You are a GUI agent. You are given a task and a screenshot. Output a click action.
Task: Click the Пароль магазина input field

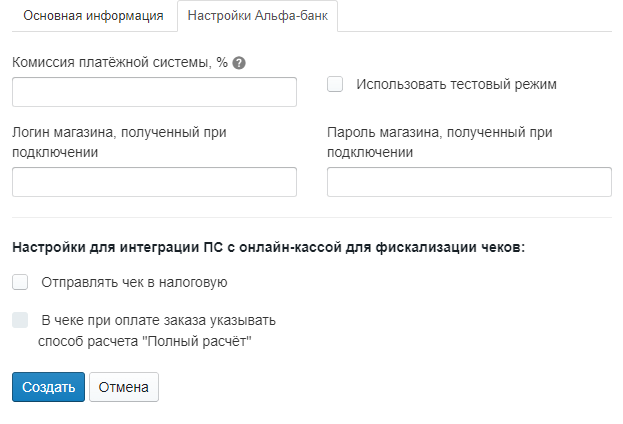(x=469, y=182)
